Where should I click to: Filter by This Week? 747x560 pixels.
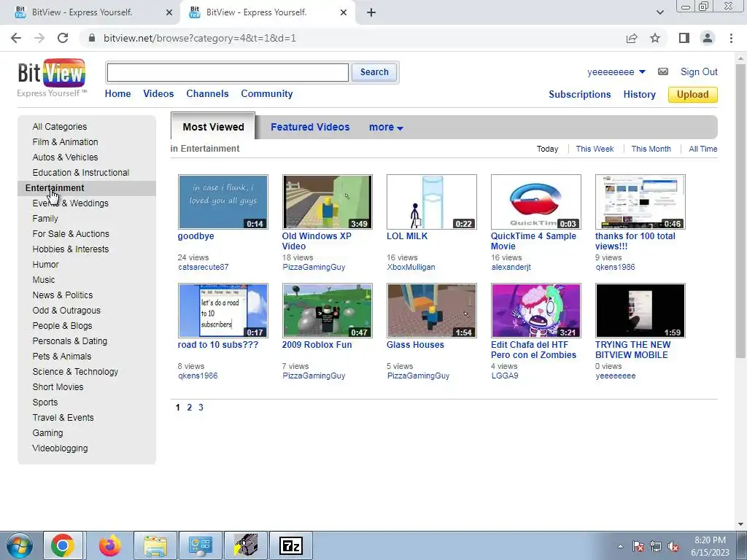(x=595, y=149)
